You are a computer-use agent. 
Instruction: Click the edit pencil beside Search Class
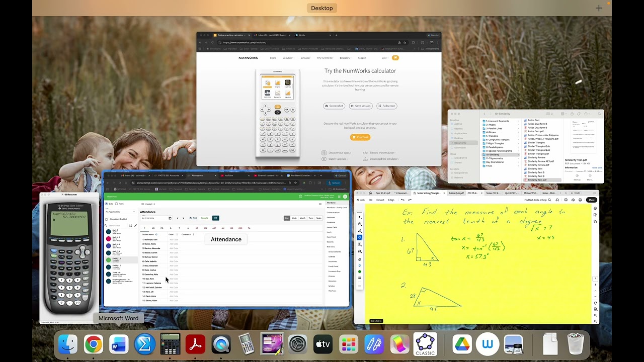(x=135, y=225)
